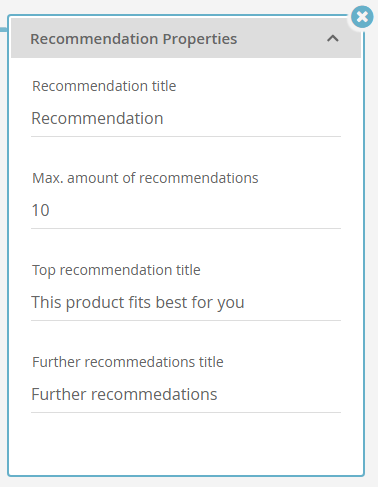
Task: Click the Recommendation Properties header title
Action: coord(134,39)
